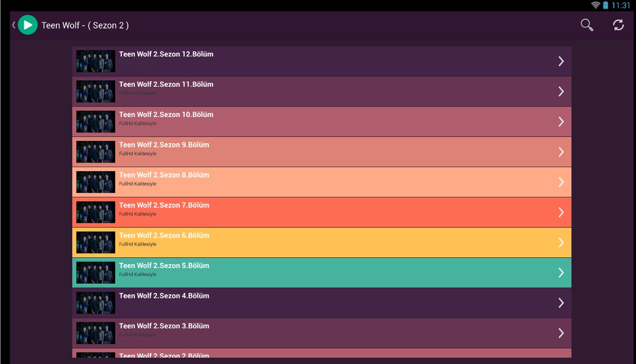The image size is (636, 364).
Task: Open chevron for 2.Sezon 5.Bölüm
Action: tap(561, 273)
